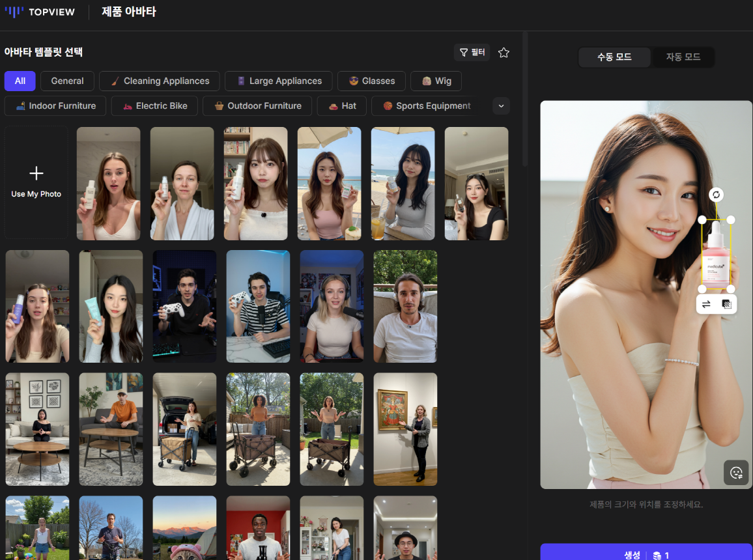Select the Glasses category chip

[x=372, y=81]
